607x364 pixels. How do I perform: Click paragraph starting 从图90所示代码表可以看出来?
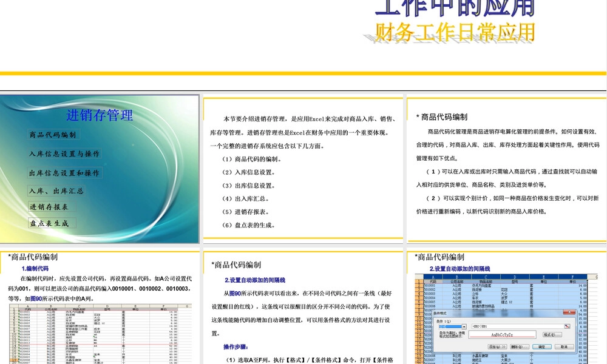302,313
